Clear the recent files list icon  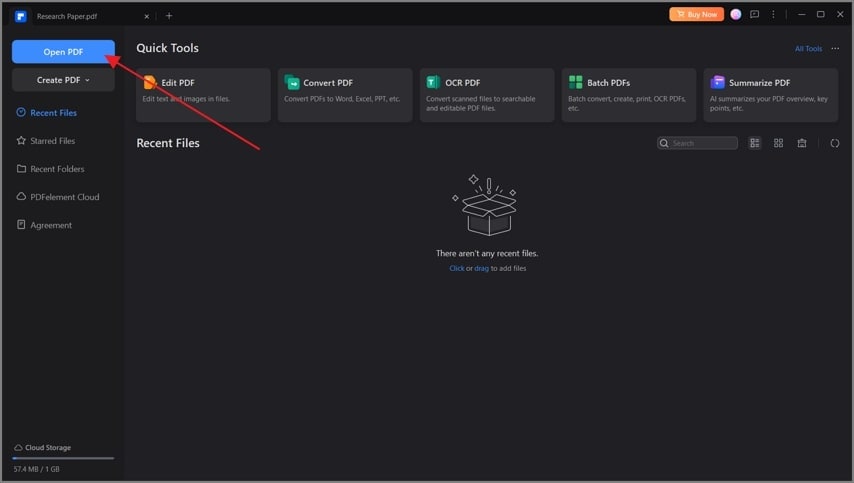pyautogui.click(x=802, y=143)
